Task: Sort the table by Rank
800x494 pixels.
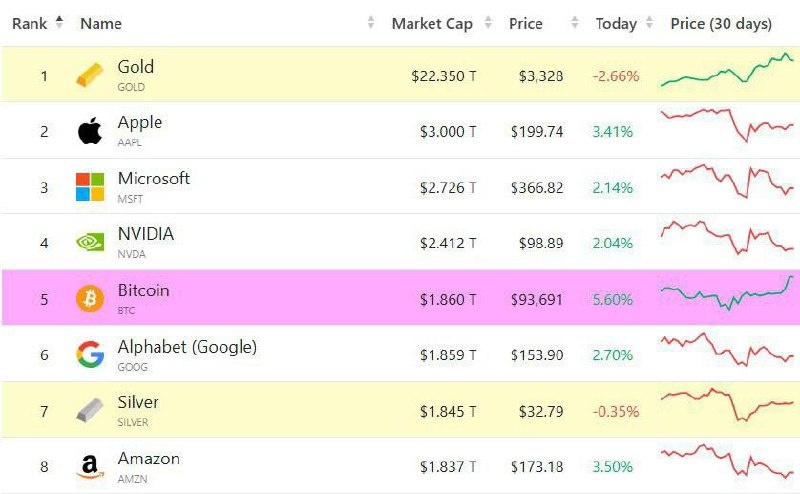Action: [x=36, y=23]
